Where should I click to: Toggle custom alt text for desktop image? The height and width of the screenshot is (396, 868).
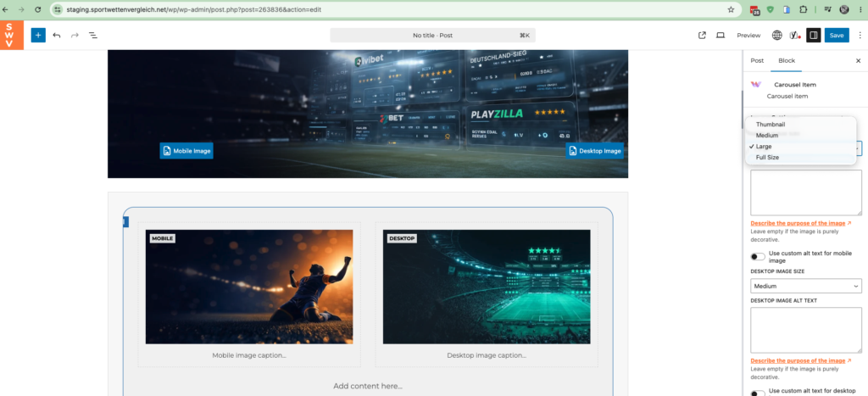(x=758, y=393)
